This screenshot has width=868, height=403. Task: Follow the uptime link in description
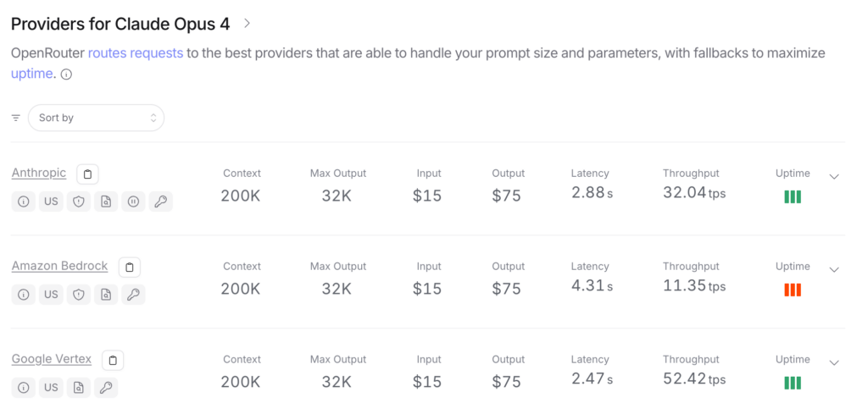click(x=31, y=74)
